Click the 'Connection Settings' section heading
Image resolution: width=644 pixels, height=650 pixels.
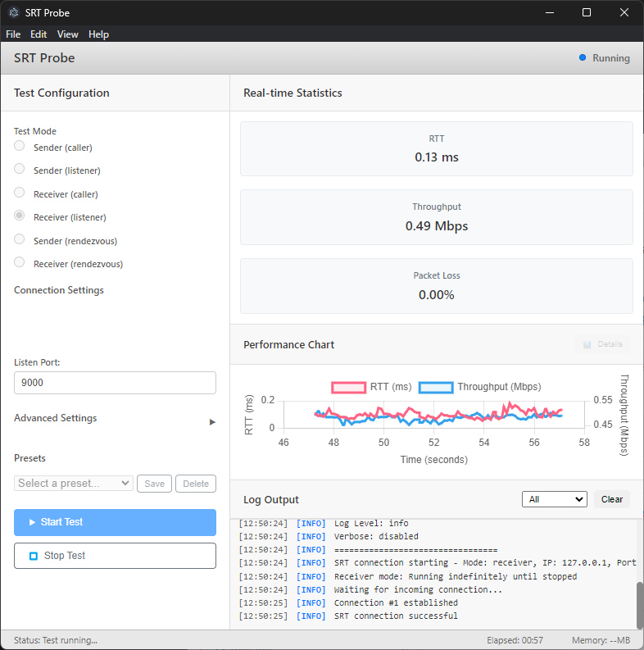click(59, 290)
